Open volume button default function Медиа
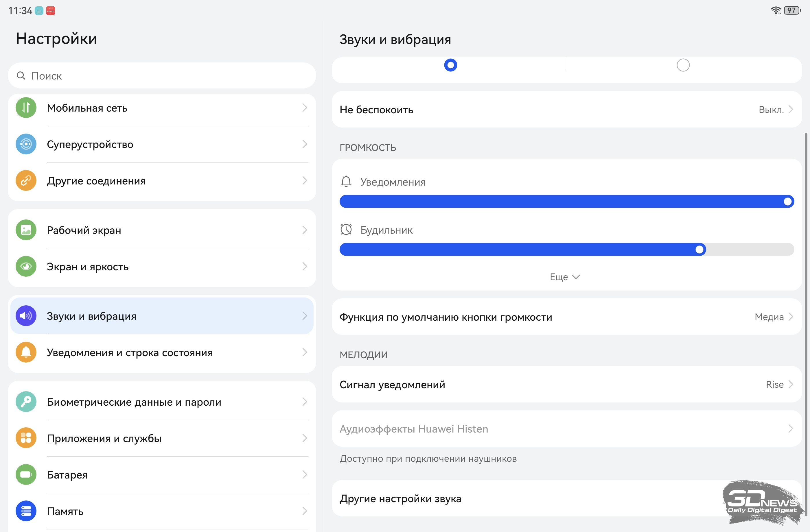The width and height of the screenshot is (810, 532). [566, 317]
